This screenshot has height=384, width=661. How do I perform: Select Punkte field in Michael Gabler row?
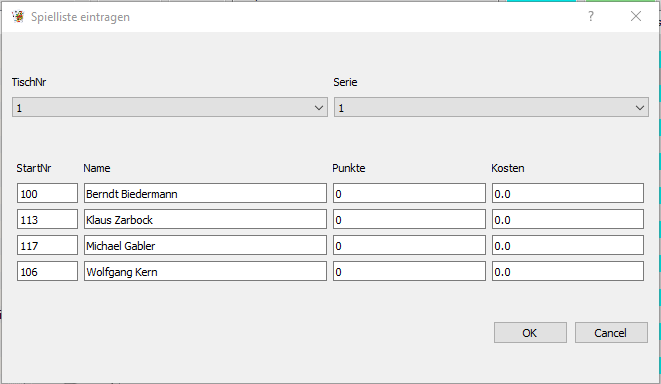point(409,245)
